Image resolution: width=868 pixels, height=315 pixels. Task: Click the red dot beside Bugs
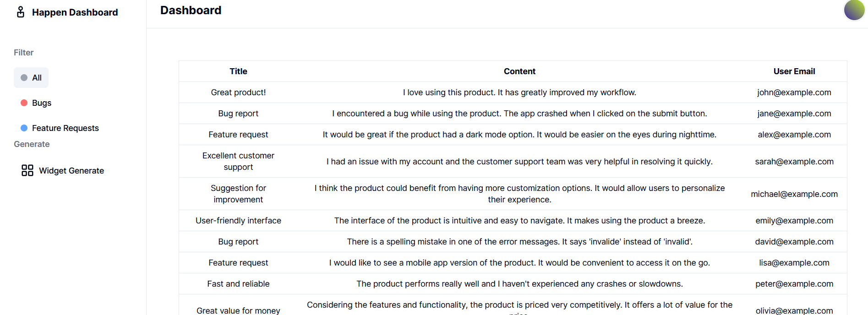24,103
